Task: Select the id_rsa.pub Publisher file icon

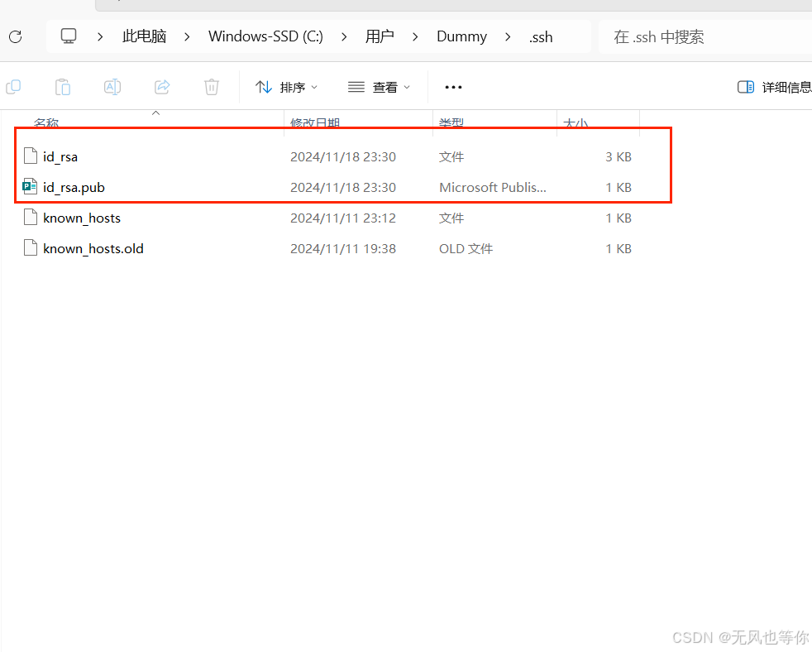Action: (30, 187)
